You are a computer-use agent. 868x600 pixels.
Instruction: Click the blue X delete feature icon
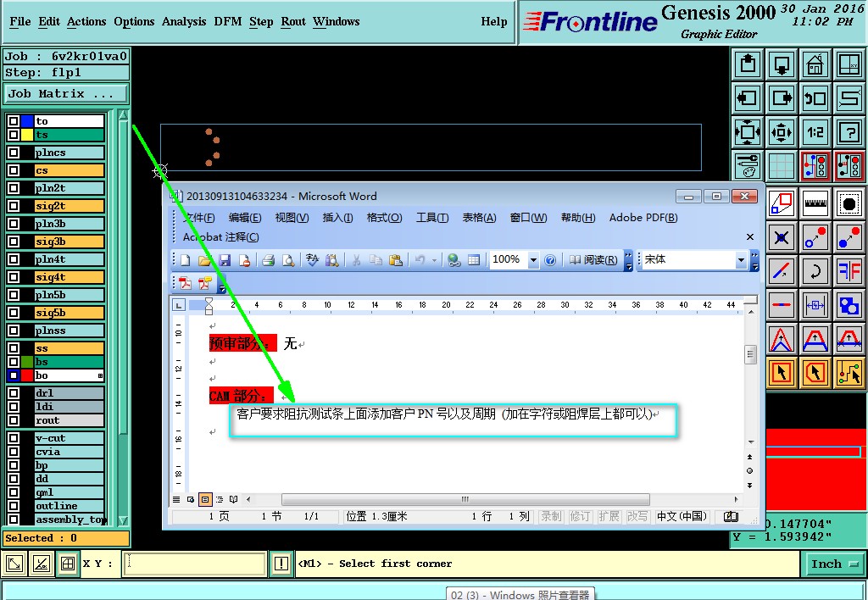tap(782, 237)
